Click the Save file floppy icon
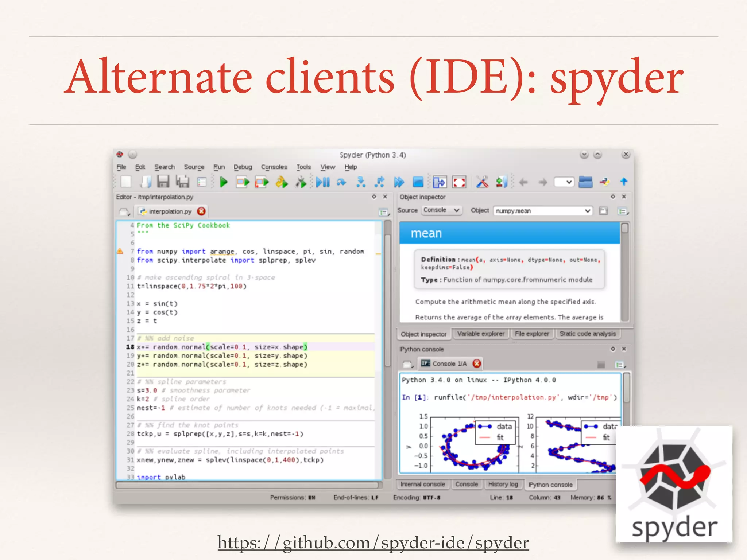This screenshot has width=747, height=560. tap(163, 182)
